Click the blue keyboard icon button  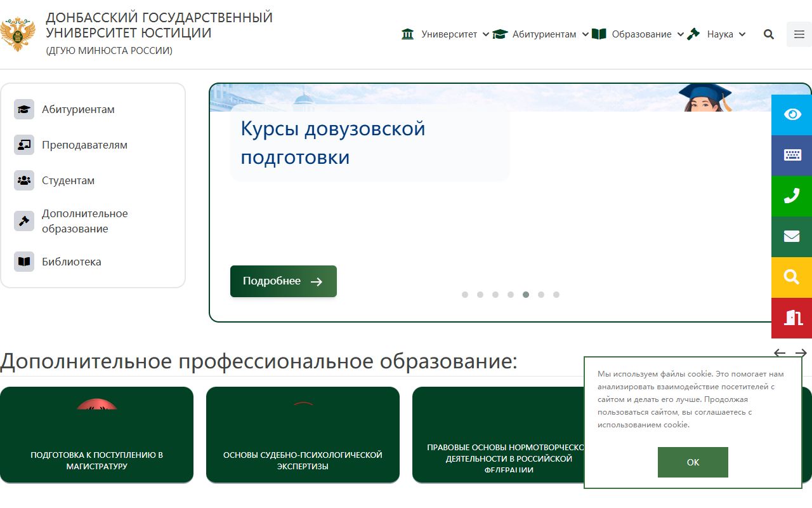(x=792, y=156)
